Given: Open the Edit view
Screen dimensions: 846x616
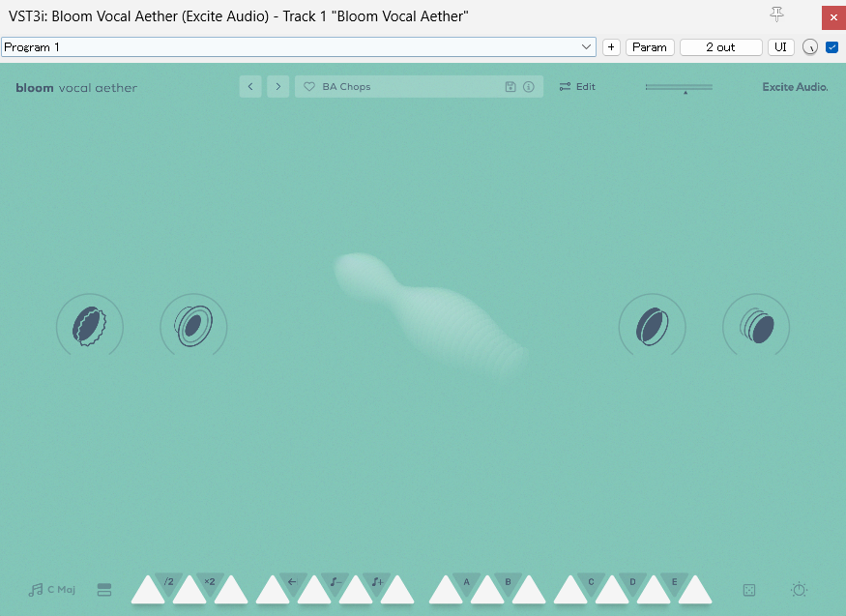Looking at the screenshot, I should coord(577,86).
